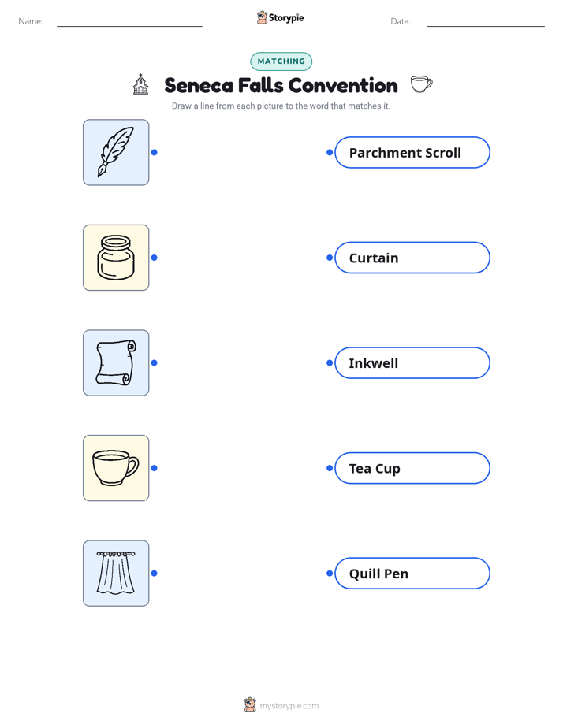The height and width of the screenshot is (728, 563).
Task: Click the MATCHING badge label
Action: (281, 61)
